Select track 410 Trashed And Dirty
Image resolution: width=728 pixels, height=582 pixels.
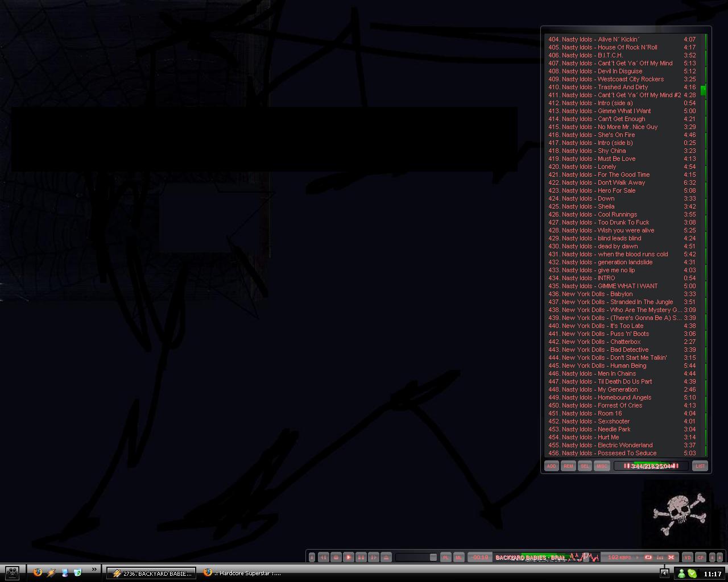622,87
